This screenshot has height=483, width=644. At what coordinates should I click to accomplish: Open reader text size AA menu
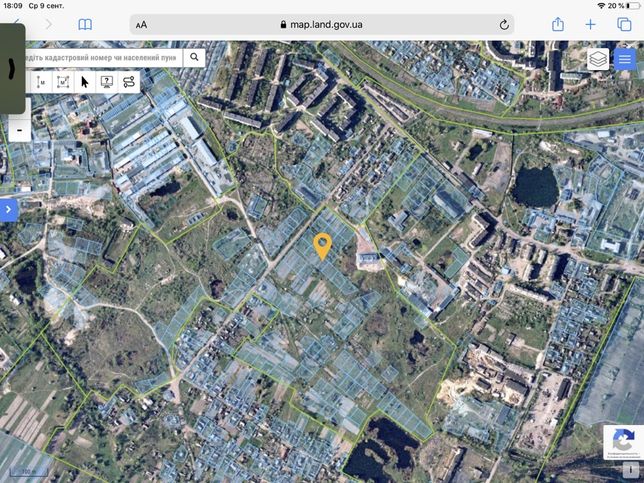point(141,25)
